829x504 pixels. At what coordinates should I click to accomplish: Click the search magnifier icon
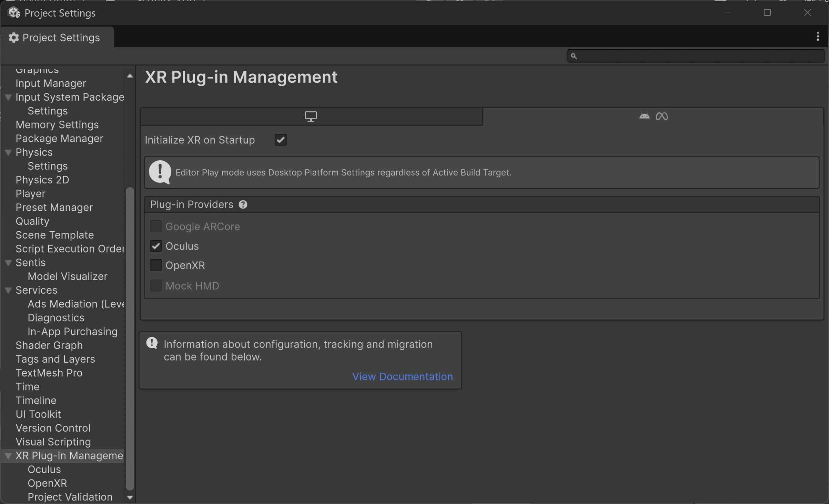pyautogui.click(x=574, y=56)
